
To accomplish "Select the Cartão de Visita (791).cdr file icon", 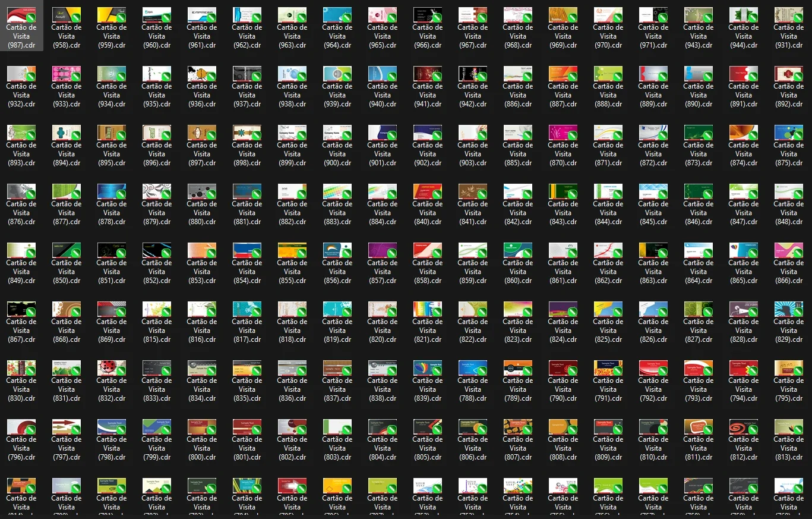I will (x=608, y=368).
